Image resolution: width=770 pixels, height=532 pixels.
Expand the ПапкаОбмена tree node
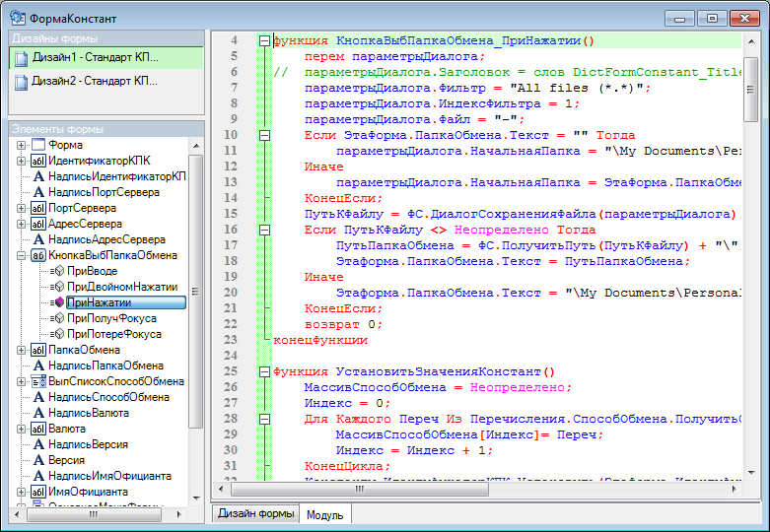pos(21,350)
